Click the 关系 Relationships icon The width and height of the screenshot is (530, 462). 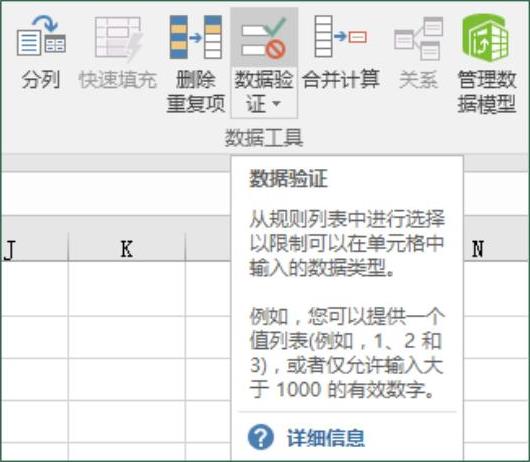pos(418,39)
